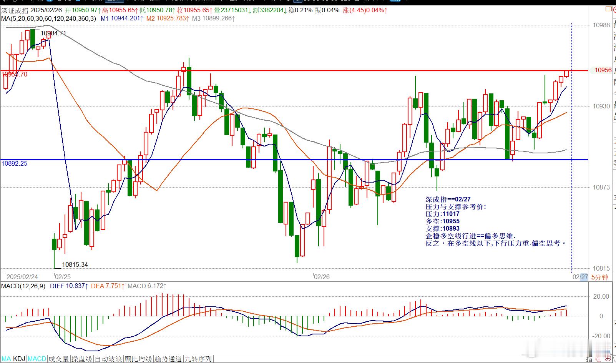Viewport: 616px width, 364px height.
Task: Switch to the 成交量 indicator tab
Action: [x=59, y=359]
